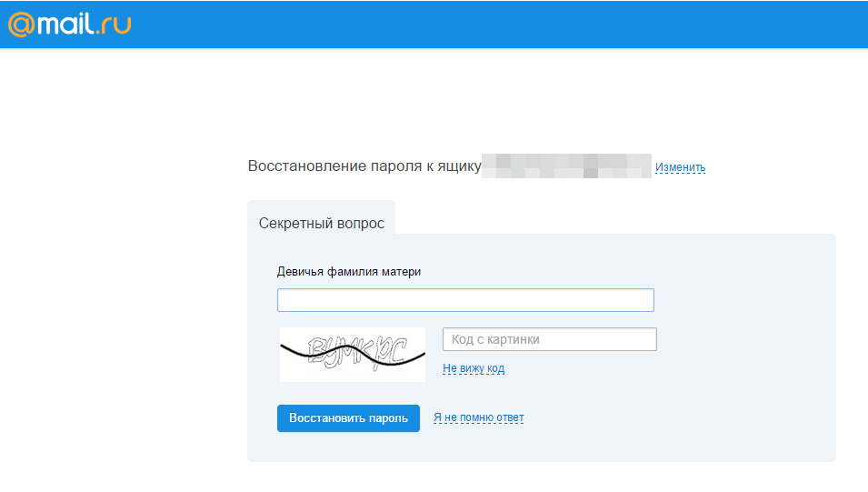Image resolution: width=868 pixels, height=492 pixels.
Task: Click the captcha image
Action: coord(352,354)
